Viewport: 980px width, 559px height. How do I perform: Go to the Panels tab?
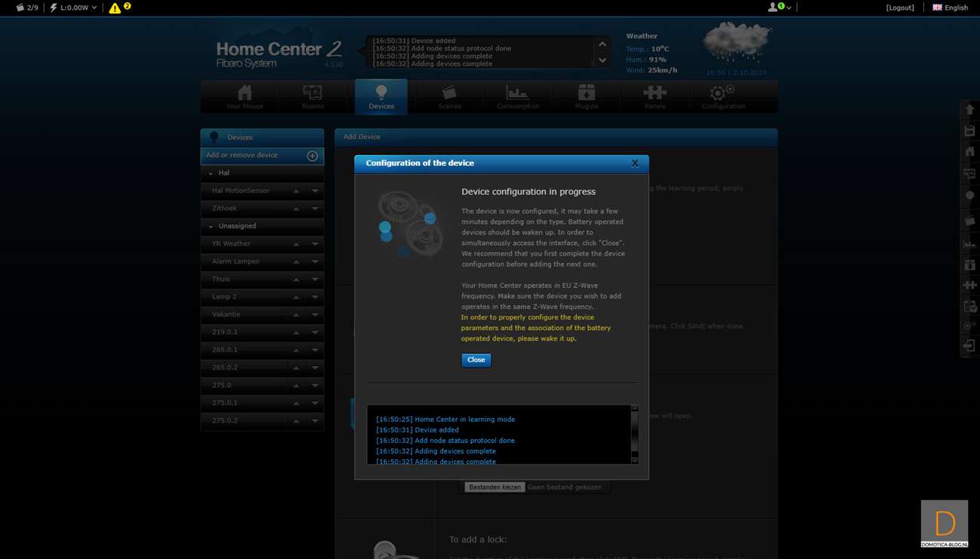(655, 96)
